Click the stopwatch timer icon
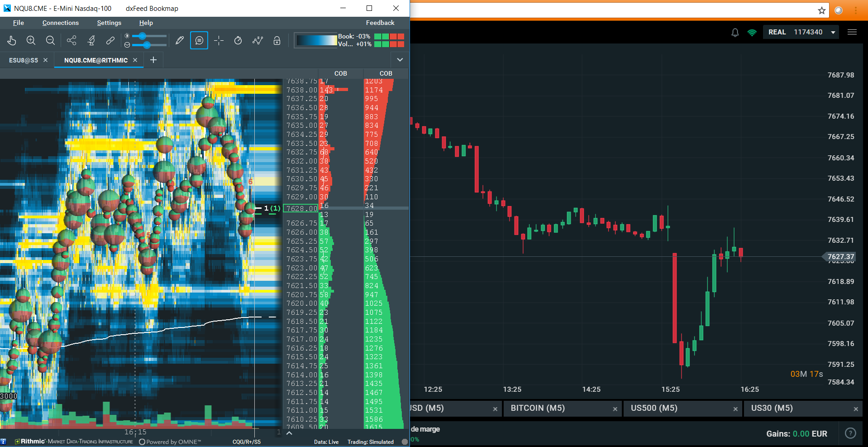The width and height of the screenshot is (868, 447). click(238, 41)
